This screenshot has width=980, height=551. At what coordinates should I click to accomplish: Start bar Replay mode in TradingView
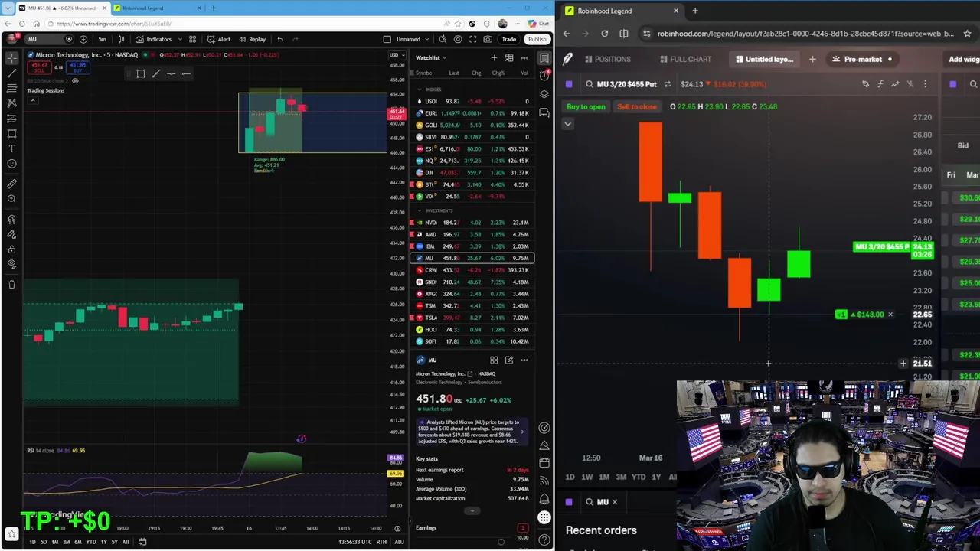point(252,39)
